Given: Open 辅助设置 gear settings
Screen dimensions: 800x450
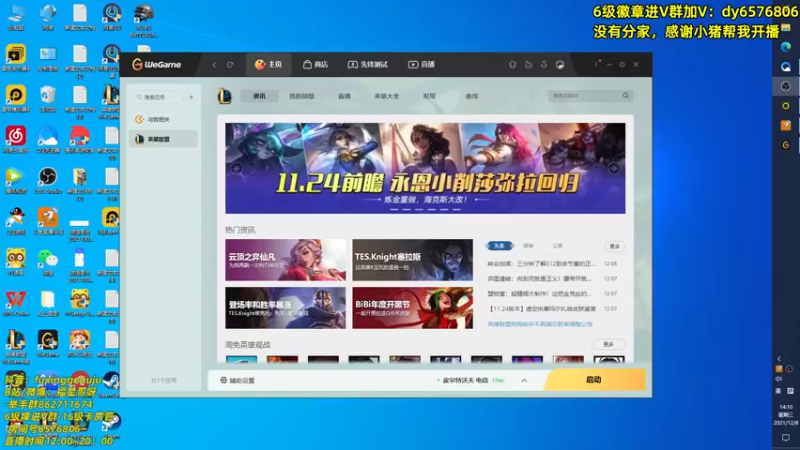Looking at the screenshot, I should tap(237, 380).
